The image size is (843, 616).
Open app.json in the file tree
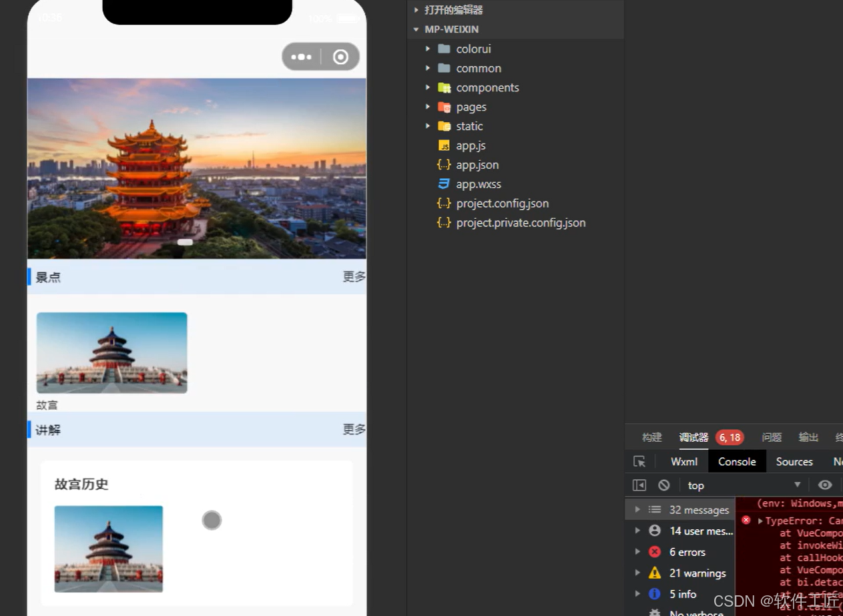click(477, 165)
